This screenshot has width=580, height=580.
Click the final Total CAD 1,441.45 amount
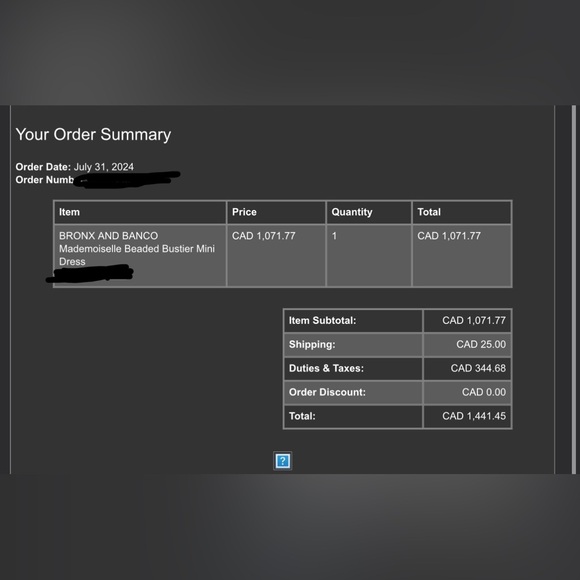tap(474, 416)
